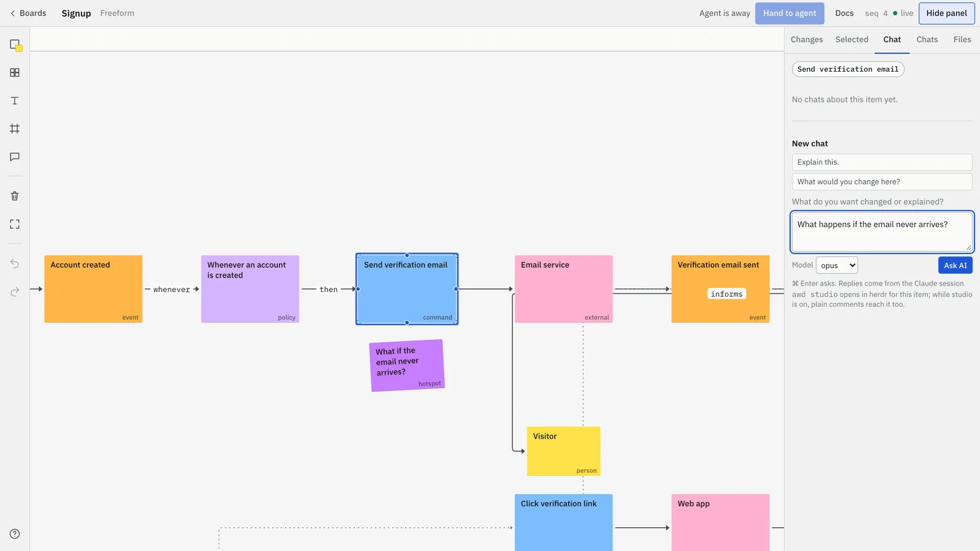
Task: Switch to the Files tab
Action: (962, 39)
